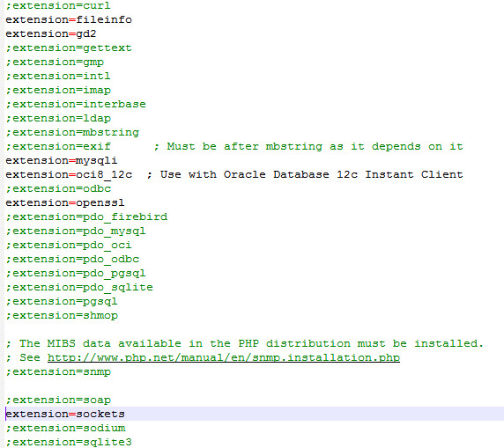Click the ;extension=pdo_odbc line
The width and height of the screenshot is (504, 448).
pos(72,260)
